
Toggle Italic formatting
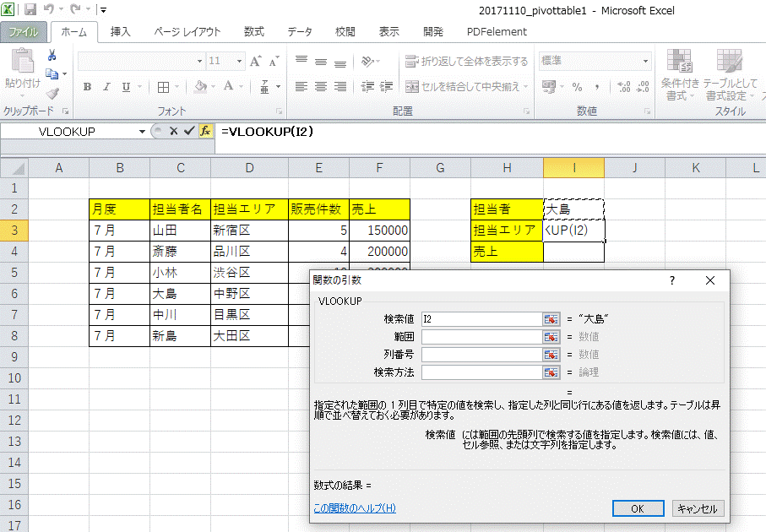[106, 87]
